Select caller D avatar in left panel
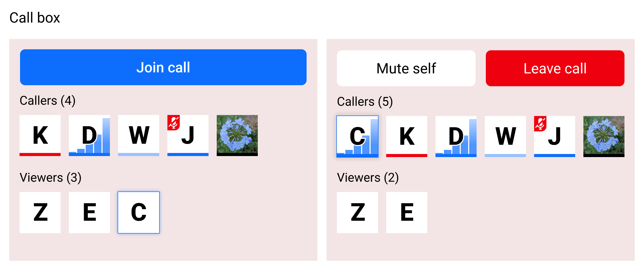This screenshot has height=270, width=644. [x=89, y=135]
